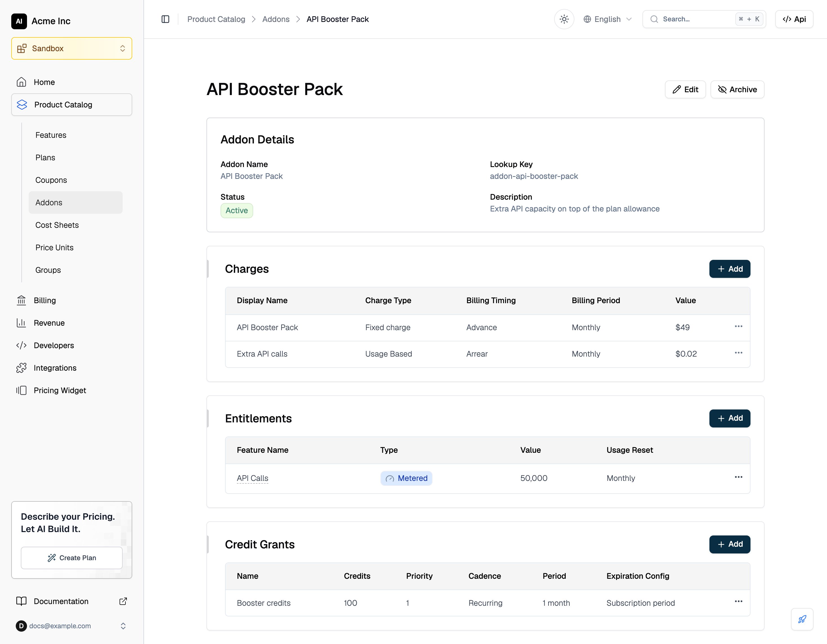The width and height of the screenshot is (827, 644).
Task: Open actions menu for API Booster Pack charge
Action: (x=738, y=327)
